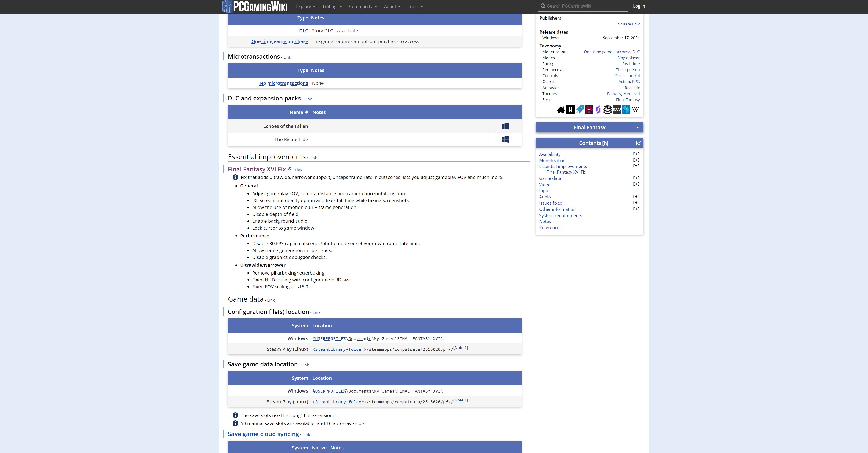Open the Editing menu
Screen dimensions: 868x453
[332, 6]
